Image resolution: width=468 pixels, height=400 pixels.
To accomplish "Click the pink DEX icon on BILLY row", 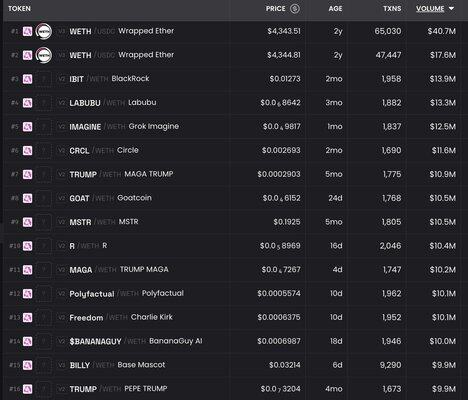I will point(28,365).
